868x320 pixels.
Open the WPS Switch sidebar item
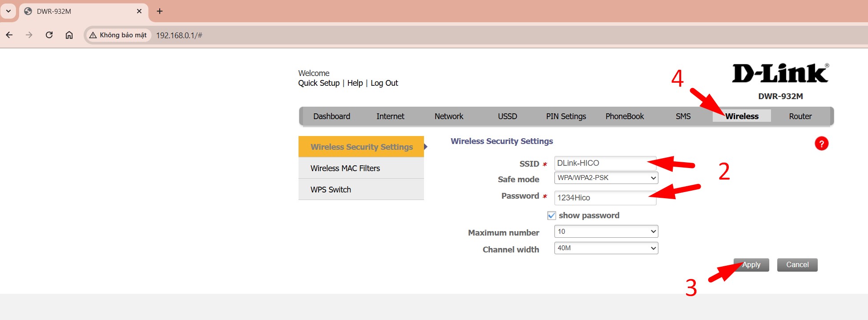coord(331,190)
